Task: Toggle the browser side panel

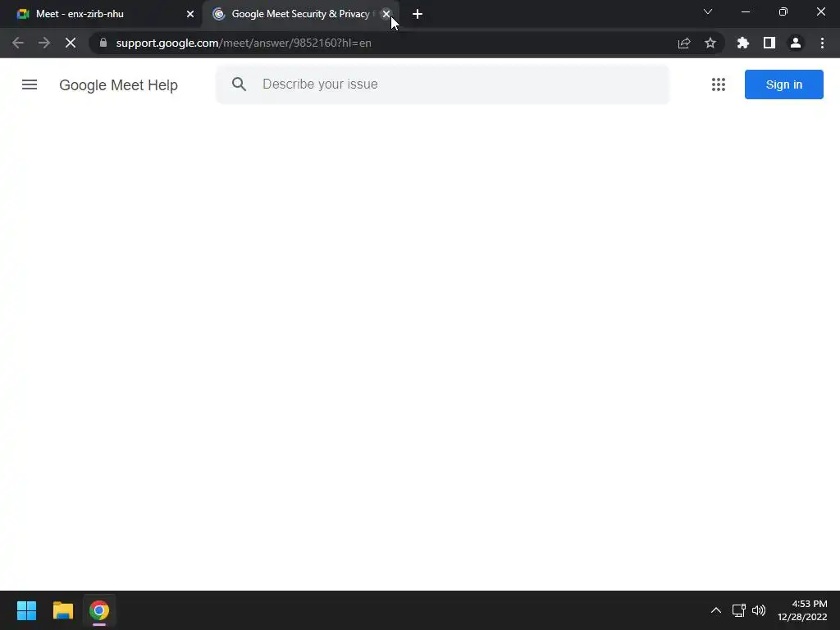Action: [x=769, y=43]
